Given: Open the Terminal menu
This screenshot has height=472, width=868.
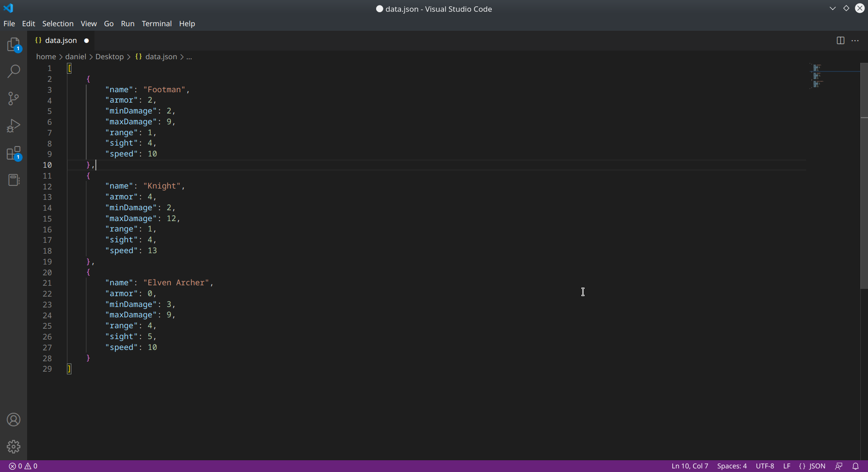Looking at the screenshot, I should click(x=157, y=24).
